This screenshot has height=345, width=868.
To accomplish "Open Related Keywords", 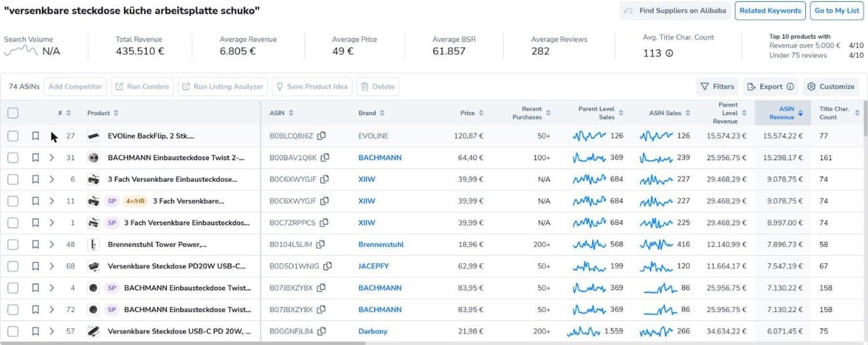I will (770, 11).
